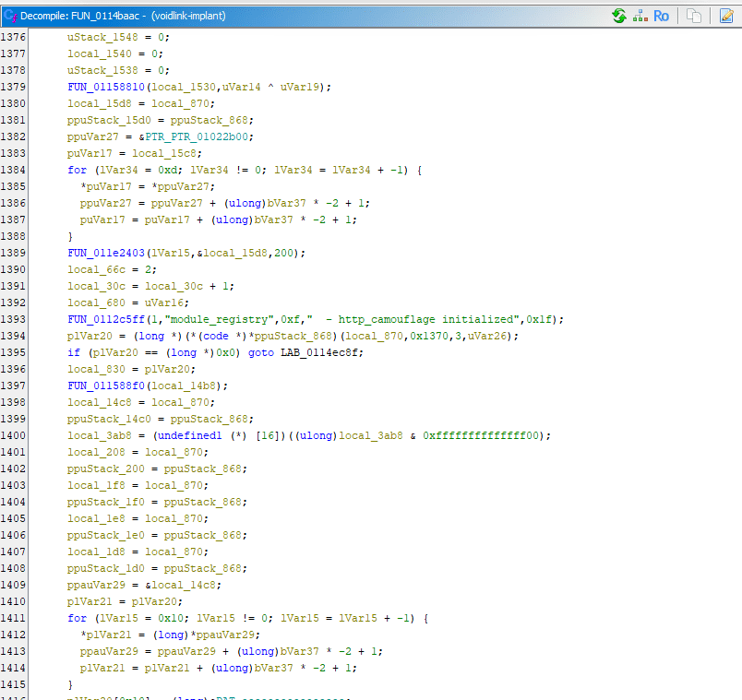This screenshot has width=742, height=700.
Task: Click variable ppuStack_14c0
Action: pyautogui.click(x=109, y=419)
